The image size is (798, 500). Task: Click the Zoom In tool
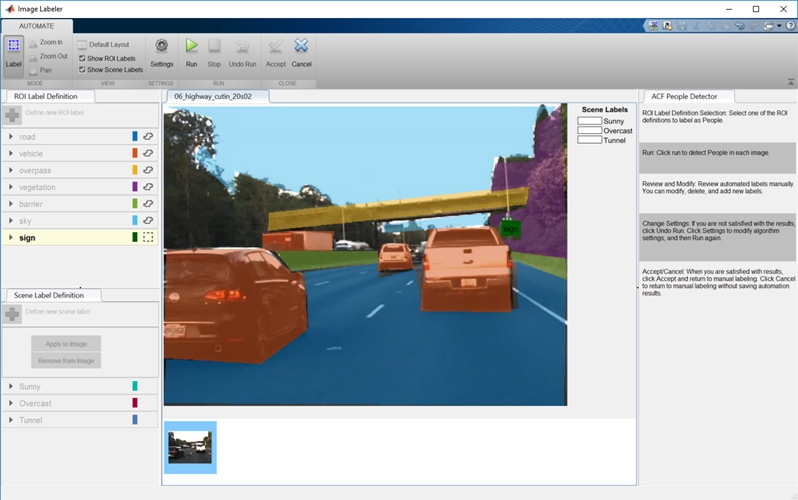click(x=45, y=43)
